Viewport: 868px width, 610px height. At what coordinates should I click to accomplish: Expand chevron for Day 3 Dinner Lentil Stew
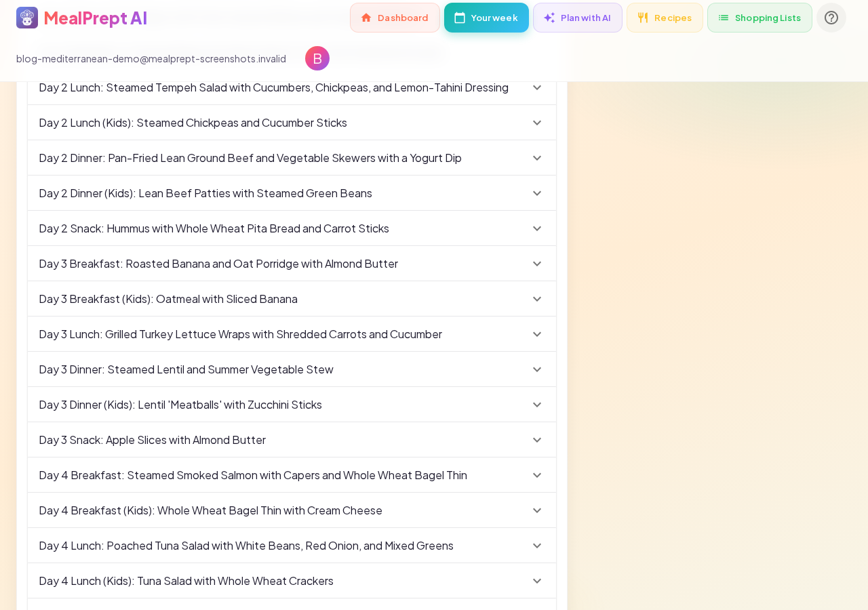[x=537, y=369]
